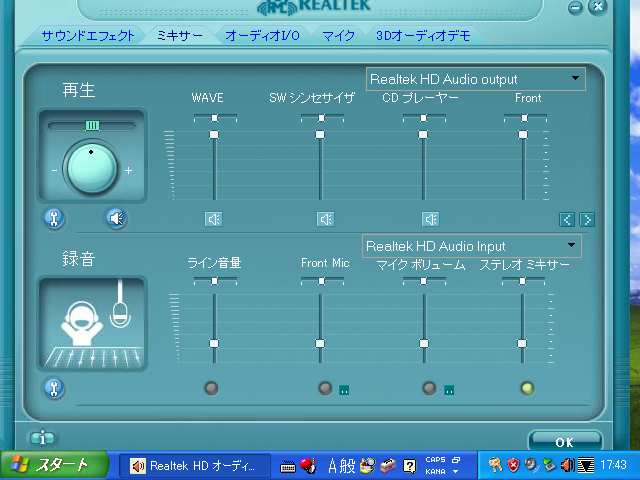Click the minus sign beside playback knob
This screenshot has width=640, height=480.
pos(54,171)
